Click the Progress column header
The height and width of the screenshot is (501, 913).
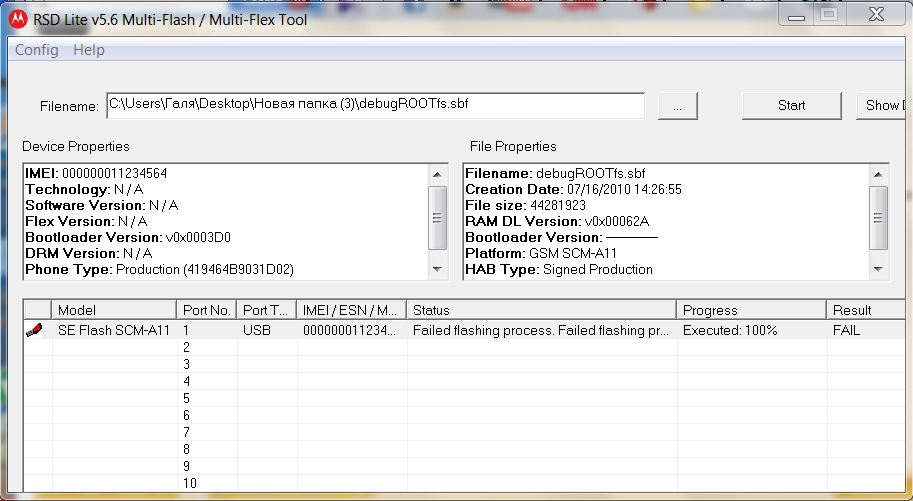click(751, 310)
